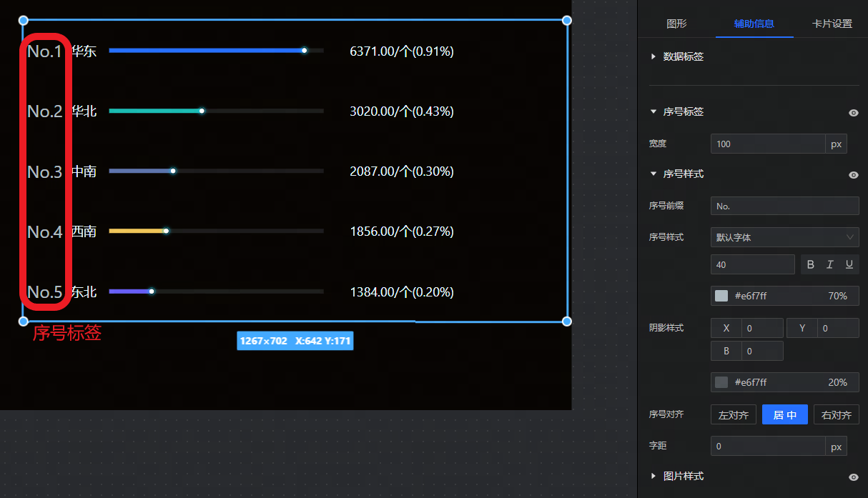The width and height of the screenshot is (868, 498).
Task: Select 右对齐 alignment button
Action: (x=836, y=414)
